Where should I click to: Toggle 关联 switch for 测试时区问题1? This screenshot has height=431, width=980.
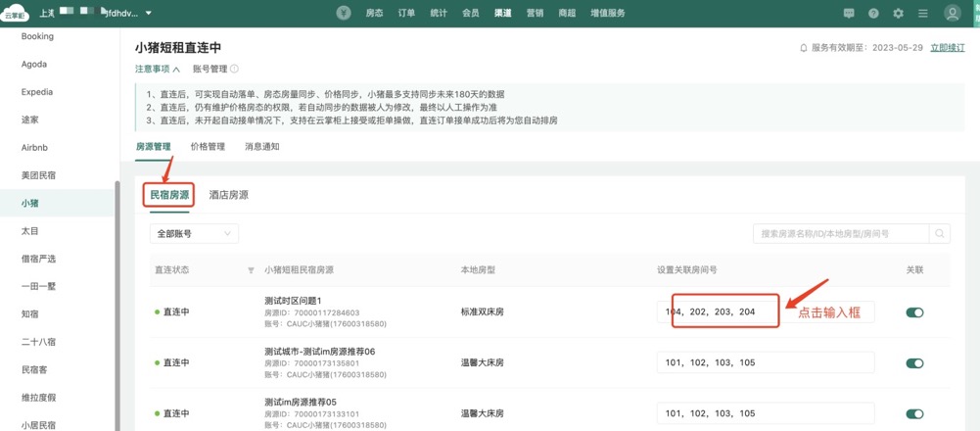(x=914, y=312)
